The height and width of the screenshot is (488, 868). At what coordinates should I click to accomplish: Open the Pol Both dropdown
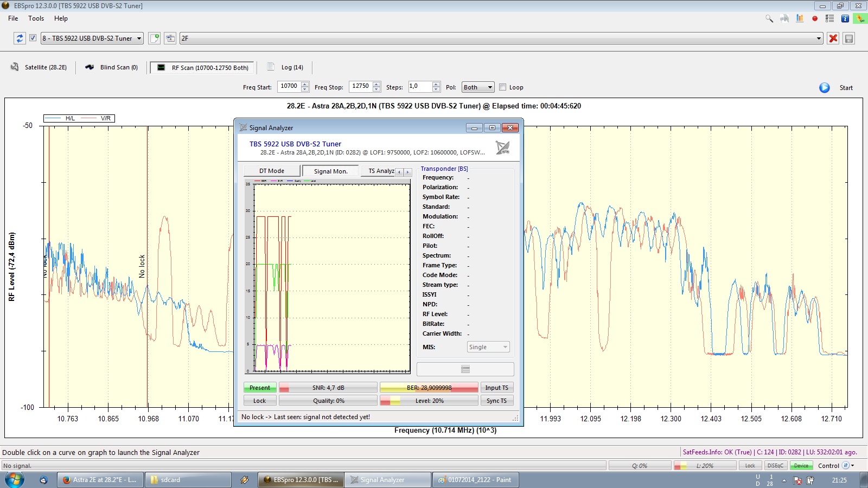point(478,87)
